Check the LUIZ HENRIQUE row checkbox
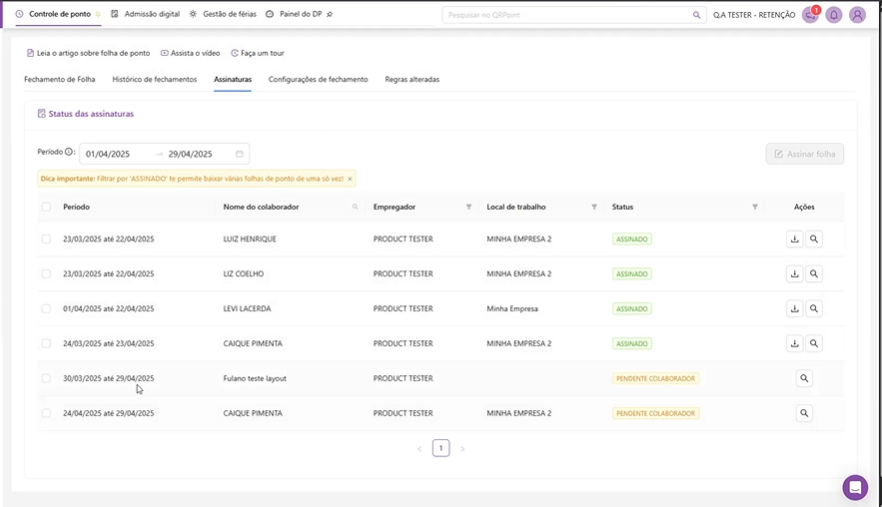The image size is (882, 507). click(46, 239)
